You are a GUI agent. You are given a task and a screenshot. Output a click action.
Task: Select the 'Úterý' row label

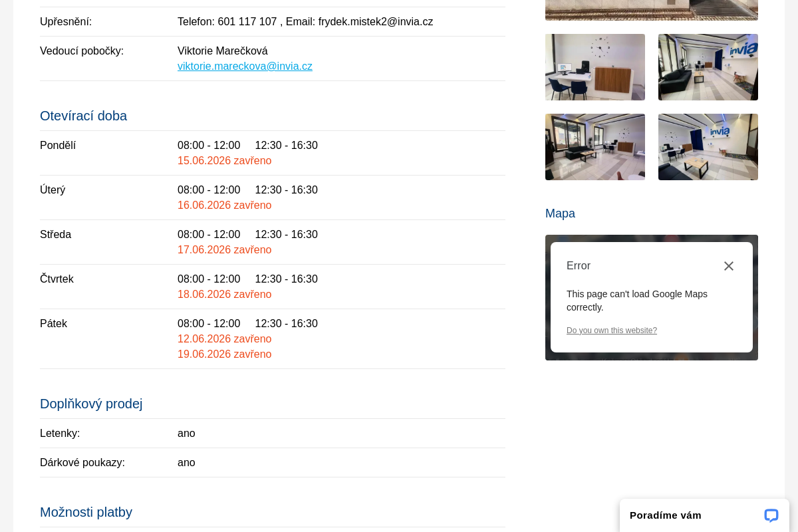(x=53, y=190)
